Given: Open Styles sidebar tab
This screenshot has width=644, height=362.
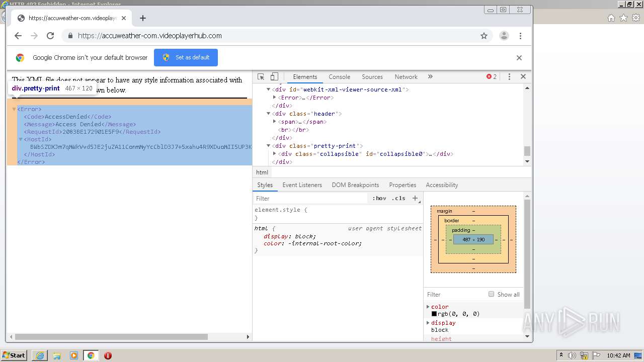Looking at the screenshot, I should point(265,185).
